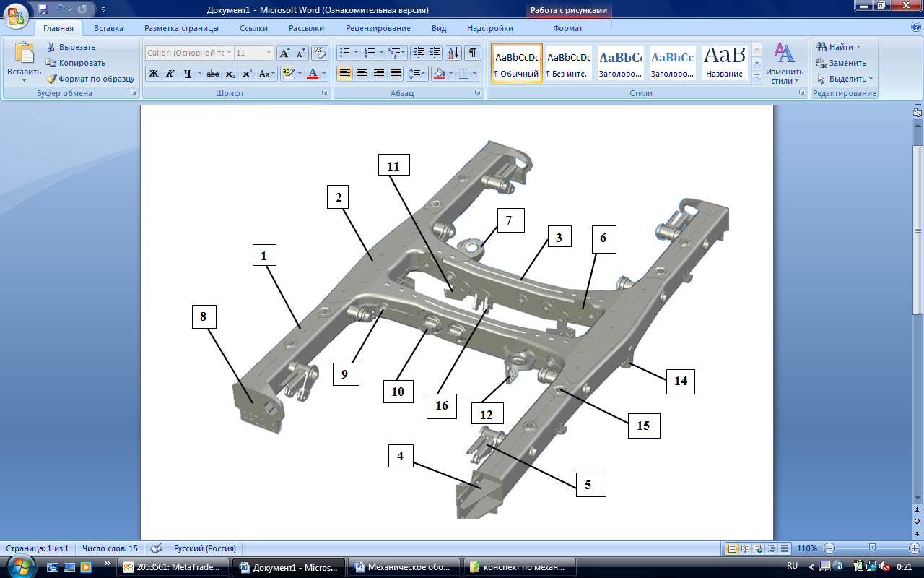Toggle bold (Ж) formatting
This screenshot has width=924, height=578.
(x=153, y=74)
